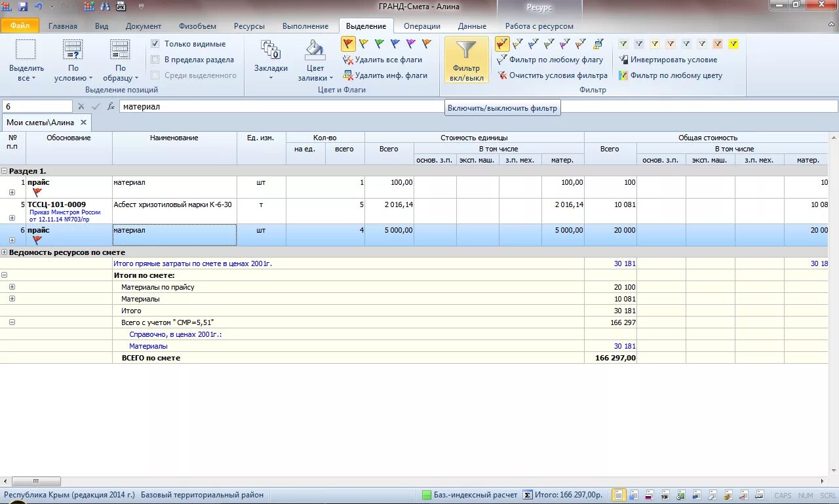
Task: Click the Save icon in quick access toolbar
Action: tap(24, 7)
